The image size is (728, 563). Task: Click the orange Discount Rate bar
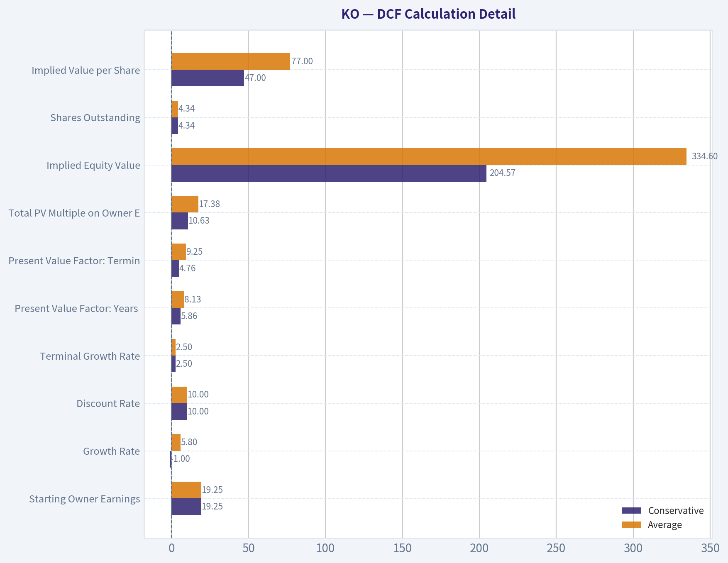tap(179, 395)
